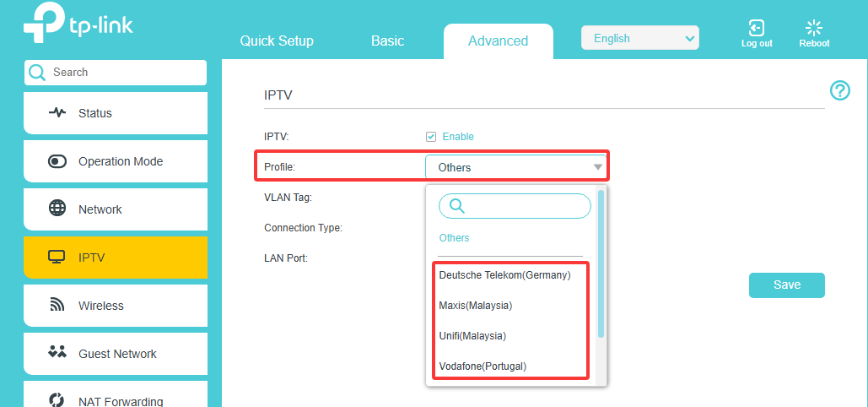Click the profile list scrollbar

point(601,264)
